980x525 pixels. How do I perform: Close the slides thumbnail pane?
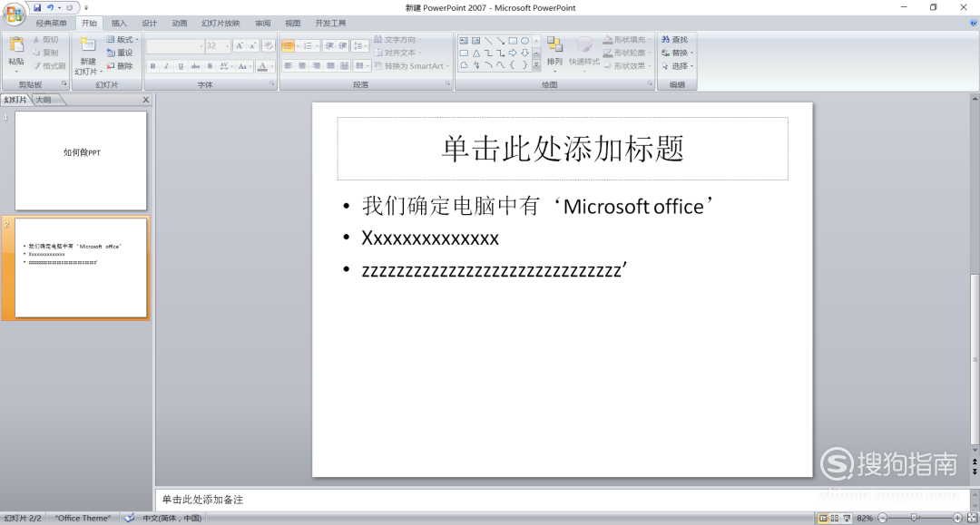[145, 100]
